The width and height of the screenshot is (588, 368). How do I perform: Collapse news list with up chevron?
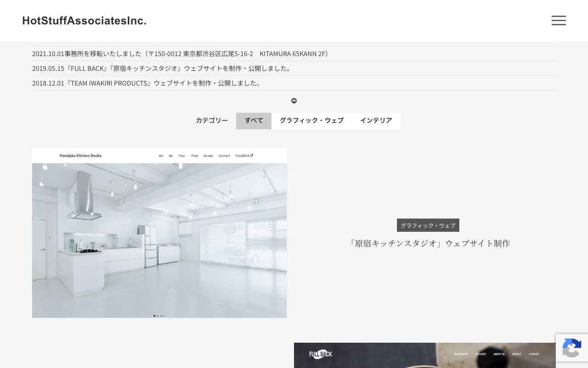[x=294, y=101]
